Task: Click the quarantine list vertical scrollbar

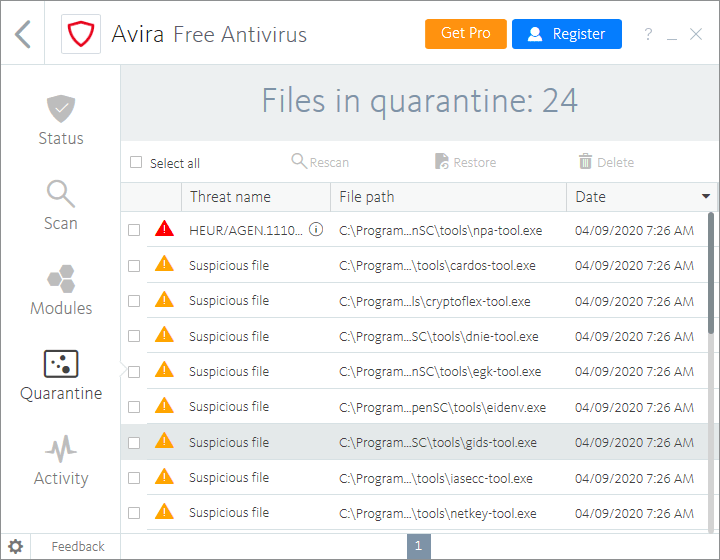Action: 712,272
